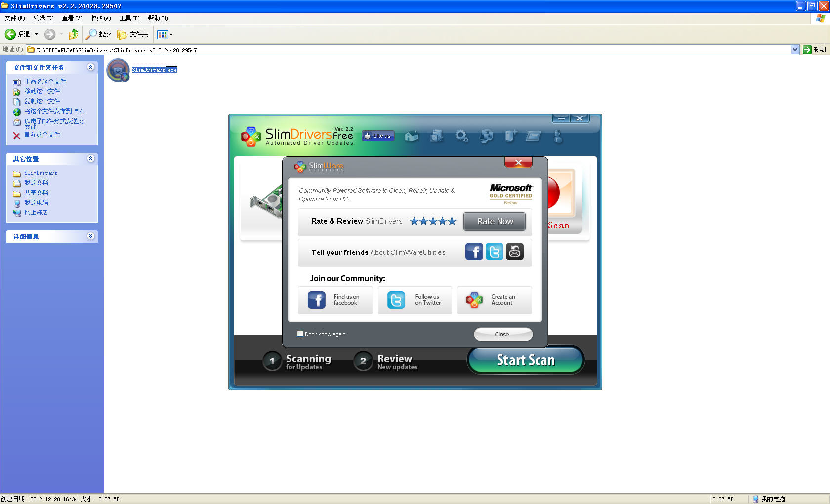Go up one folder level

(x=74, y=34)
